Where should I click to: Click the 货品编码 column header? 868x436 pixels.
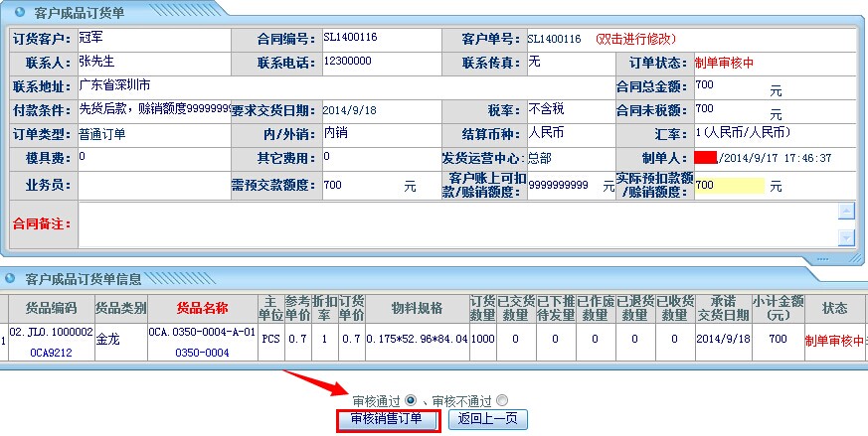[x=52, y=308]
